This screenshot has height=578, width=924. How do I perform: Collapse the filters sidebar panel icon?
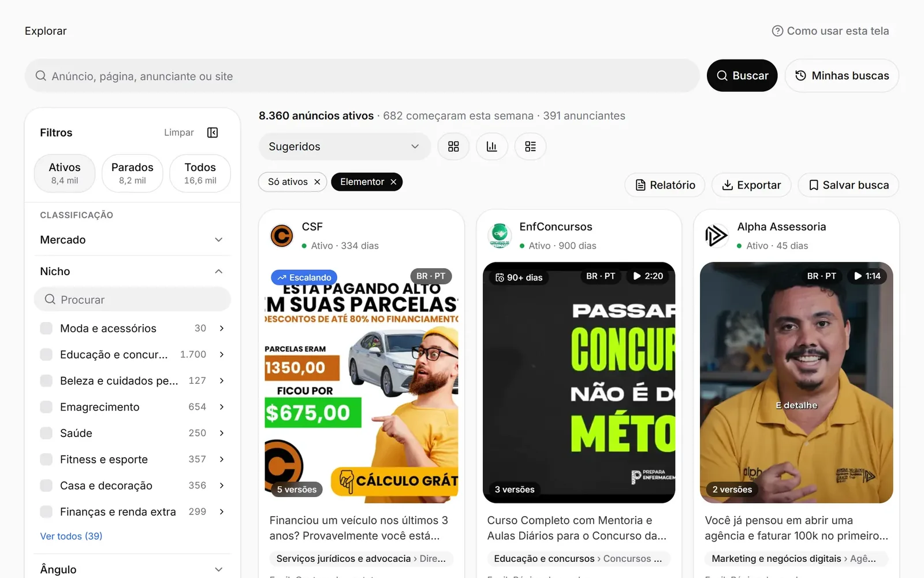tap(213, 132)
